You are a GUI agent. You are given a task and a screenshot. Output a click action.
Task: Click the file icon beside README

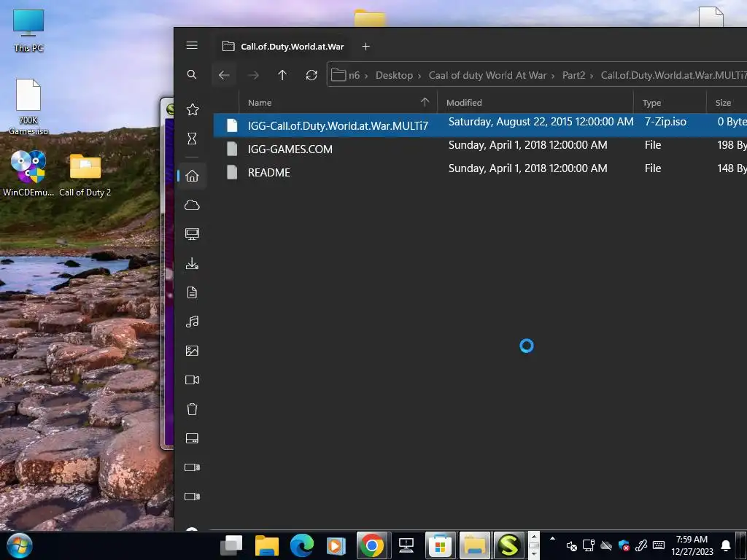pyautogui.click(x=232, y=172)
